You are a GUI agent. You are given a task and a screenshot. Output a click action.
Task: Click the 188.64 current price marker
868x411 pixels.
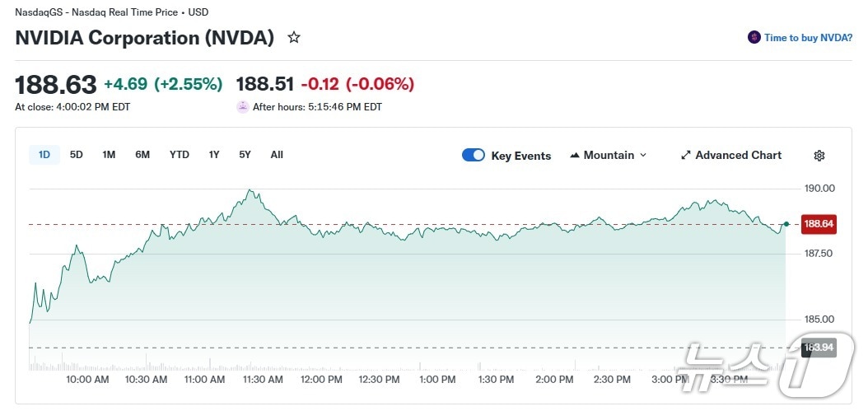[x=819, y=224]
